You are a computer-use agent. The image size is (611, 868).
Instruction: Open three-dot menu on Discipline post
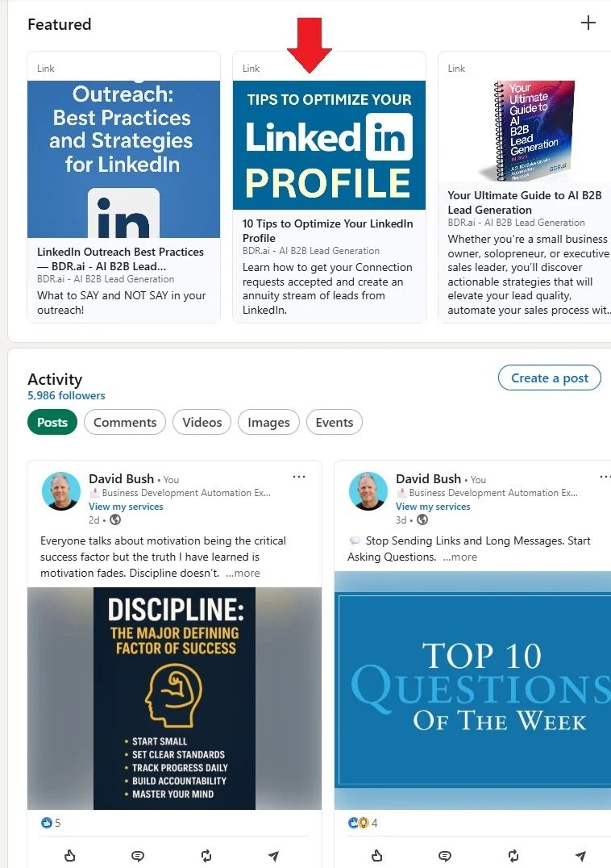coord(299,477)
